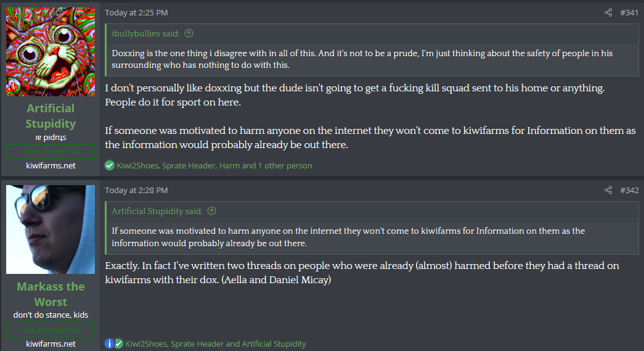This screenshot has height=351, width=644.
Task: Visit Markass the Worst's profile name
Action: [51, 294]
